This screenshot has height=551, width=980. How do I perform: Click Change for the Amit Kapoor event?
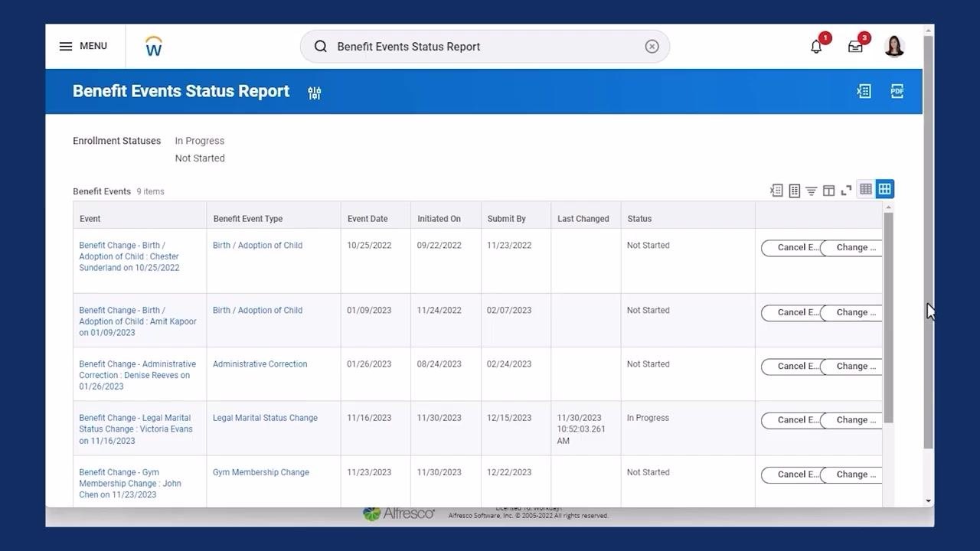pos(851,313)
